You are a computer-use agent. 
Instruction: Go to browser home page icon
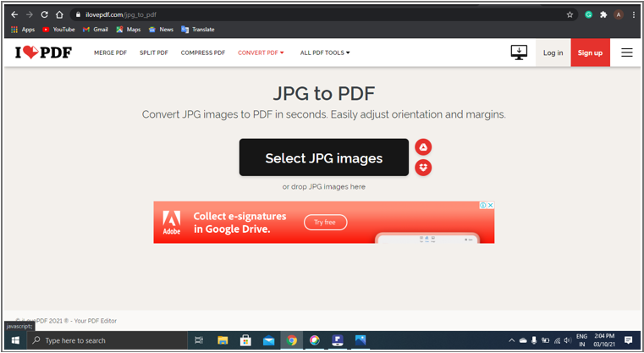click(59, 14)
